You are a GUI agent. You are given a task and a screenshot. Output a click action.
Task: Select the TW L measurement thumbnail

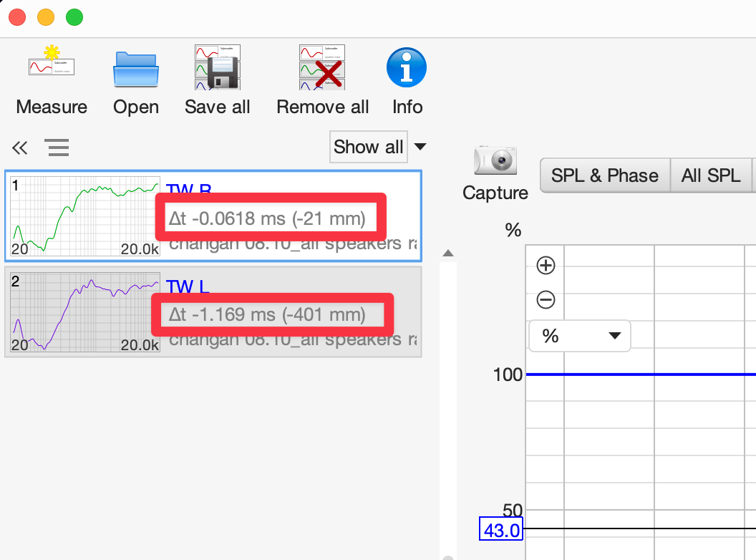(x=85, y=312)
